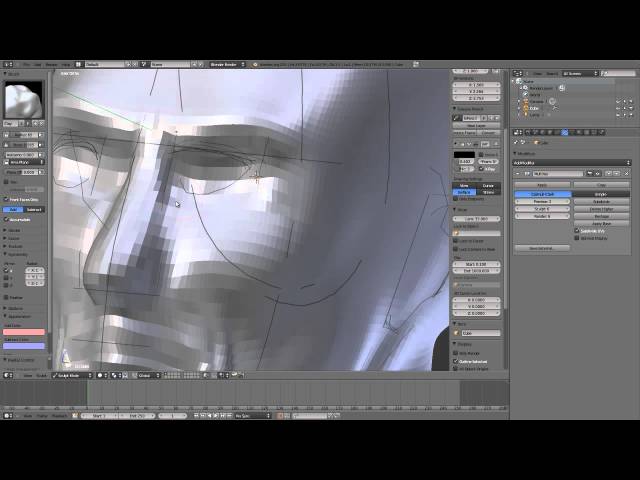The height and width of the screenshot is (480, 640).
Task: Toggle the Optimal Display checkbox
Action: (577, 238)
